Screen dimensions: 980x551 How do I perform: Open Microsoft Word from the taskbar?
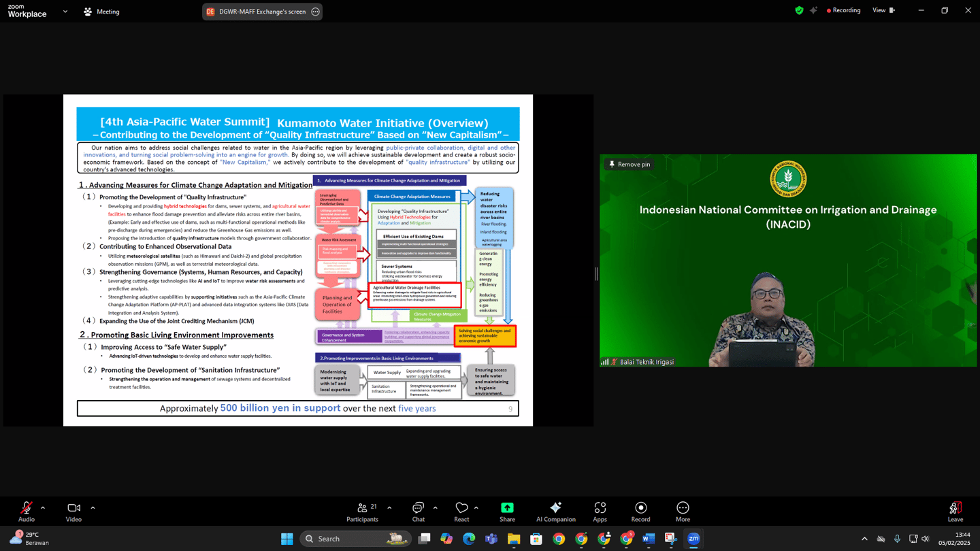649,539
